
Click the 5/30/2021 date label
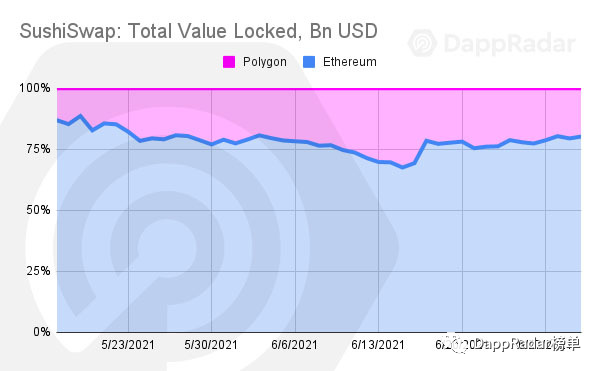211,345
